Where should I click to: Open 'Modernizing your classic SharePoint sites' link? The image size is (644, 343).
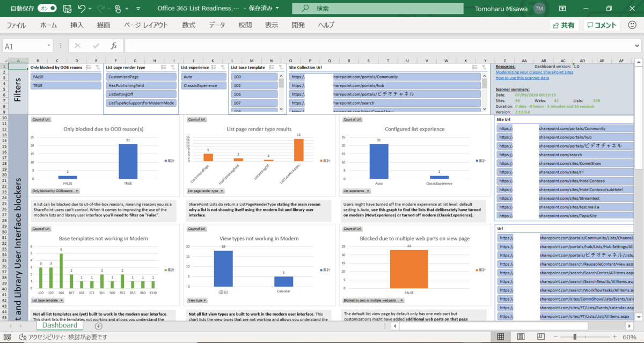[x=535, y=71]
